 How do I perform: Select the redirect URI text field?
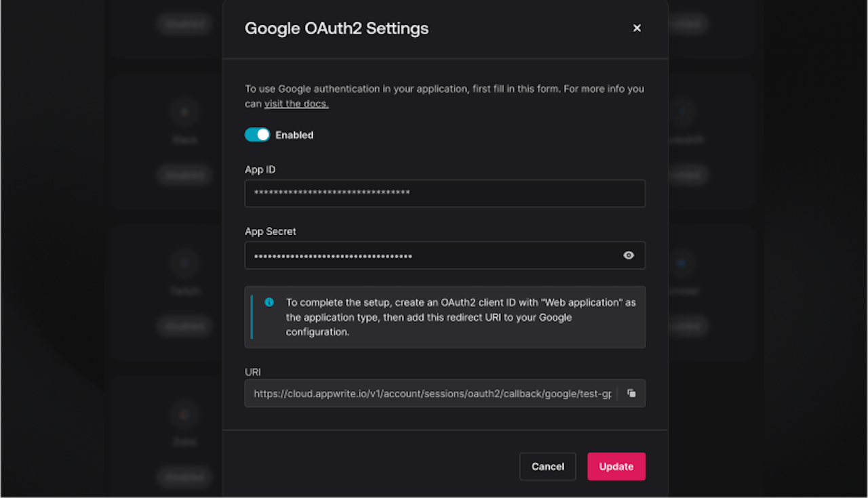[x=431, y=393]
